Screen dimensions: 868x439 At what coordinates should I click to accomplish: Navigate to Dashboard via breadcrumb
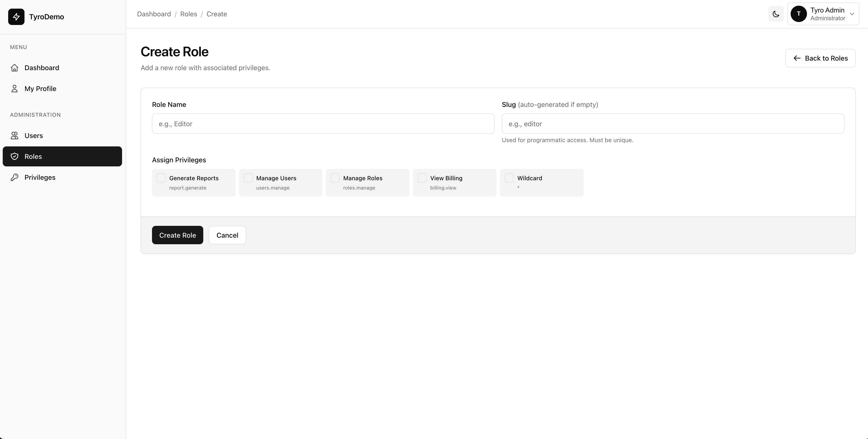pos(154,14)
